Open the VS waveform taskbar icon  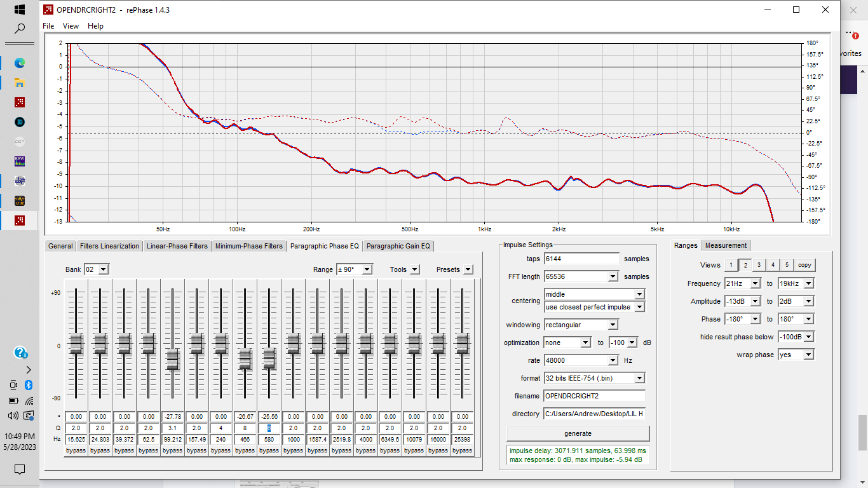[x=20, y=201]
